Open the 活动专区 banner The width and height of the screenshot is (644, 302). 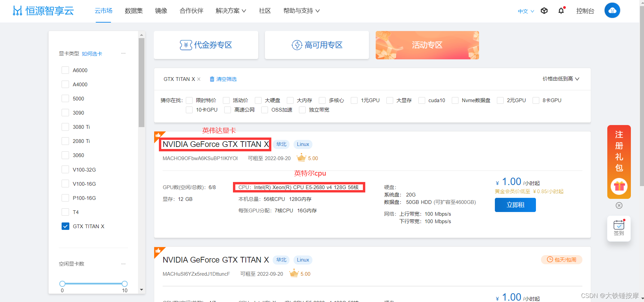[427, 45]
